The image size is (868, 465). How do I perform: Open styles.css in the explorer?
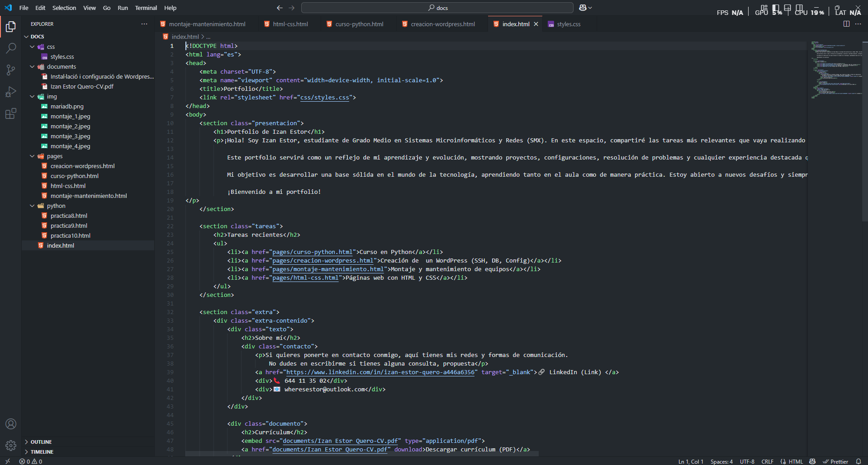coord(62,56)
